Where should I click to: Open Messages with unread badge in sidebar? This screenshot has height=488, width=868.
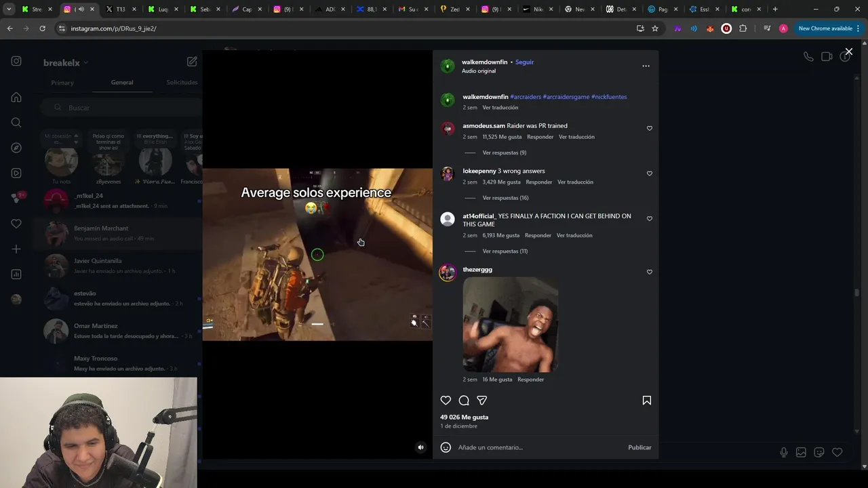point(17,198)
